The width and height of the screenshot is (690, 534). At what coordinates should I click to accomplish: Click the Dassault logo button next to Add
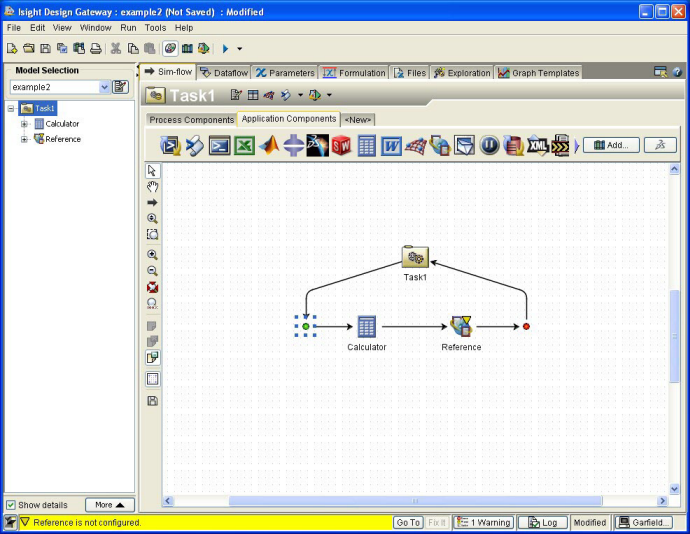(x=660, y=145)
